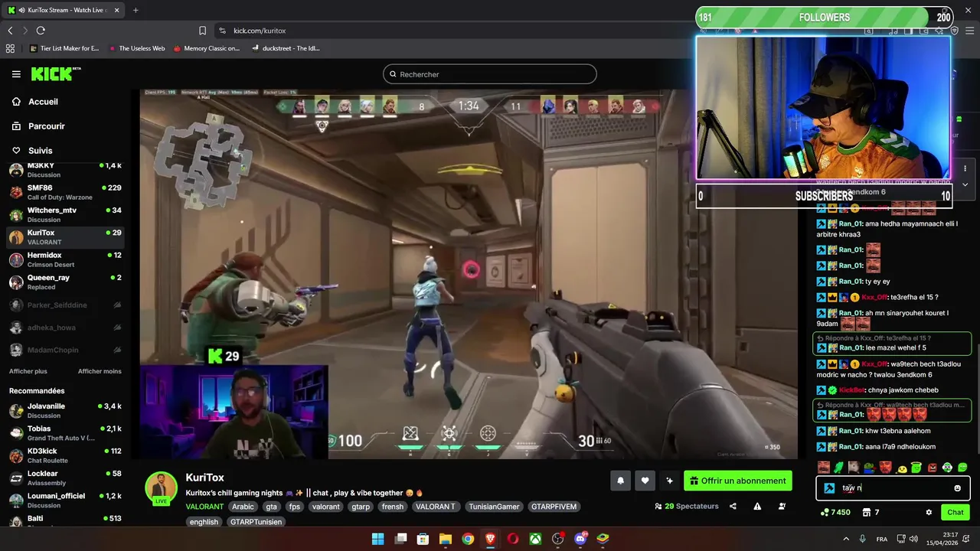Click the chat message input field

coord(893,488)
